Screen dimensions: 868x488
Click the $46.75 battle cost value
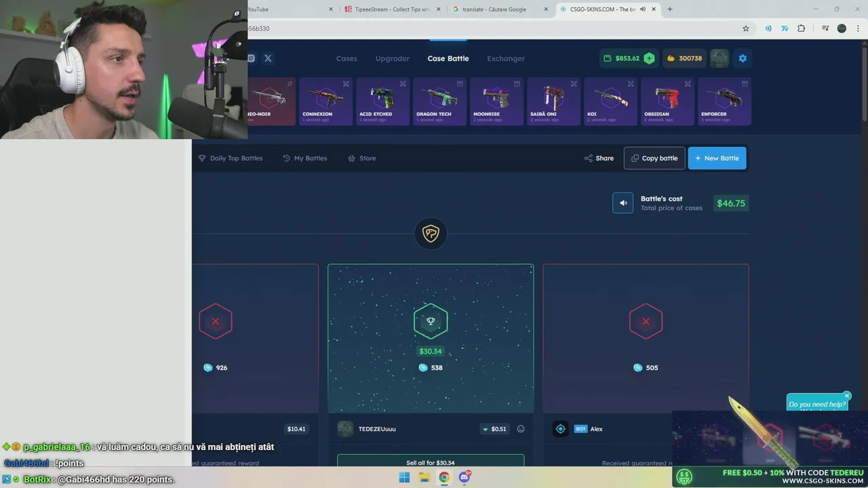point(731,203)
